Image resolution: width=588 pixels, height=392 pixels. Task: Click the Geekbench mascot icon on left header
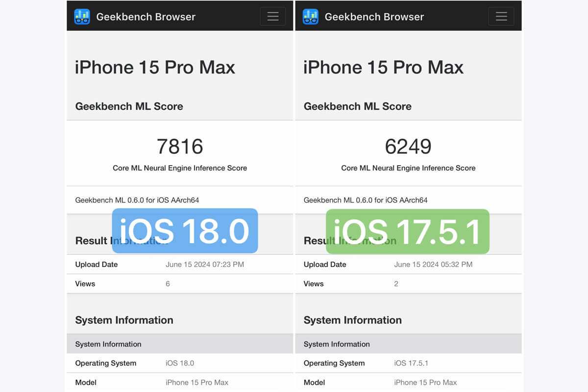[x=82, y=16]
